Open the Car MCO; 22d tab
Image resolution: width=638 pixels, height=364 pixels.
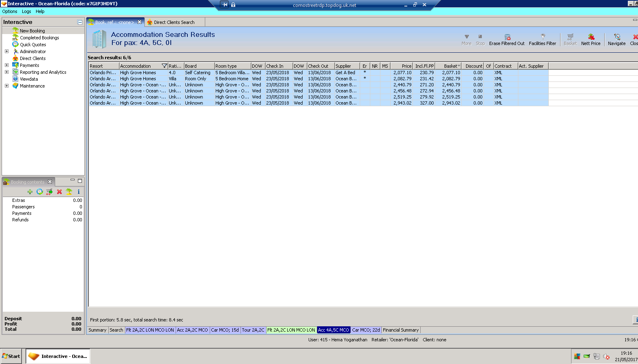pyautogui.click(x=366, y=330)
